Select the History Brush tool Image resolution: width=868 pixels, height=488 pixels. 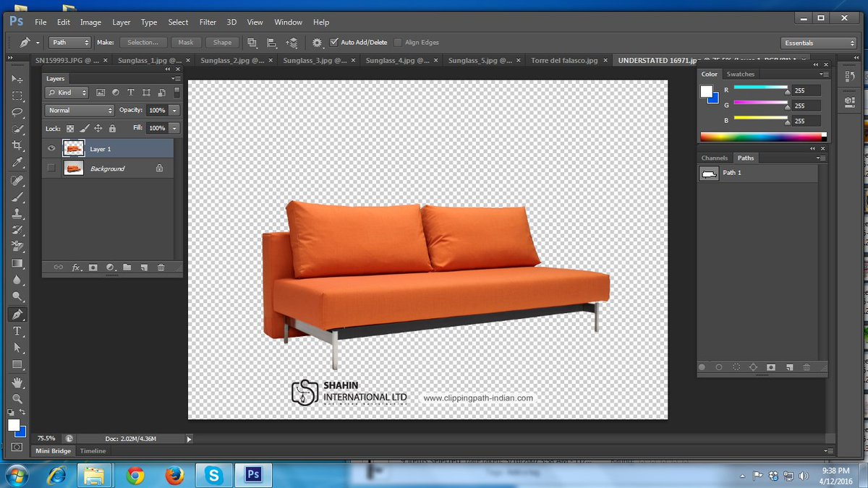pos(17,230)
